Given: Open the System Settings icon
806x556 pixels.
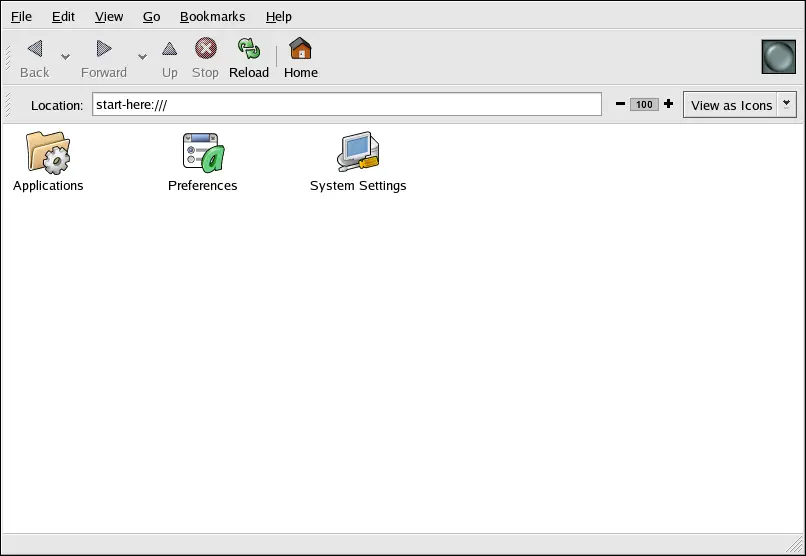Looking at the screenshot, I should point(358,153).
